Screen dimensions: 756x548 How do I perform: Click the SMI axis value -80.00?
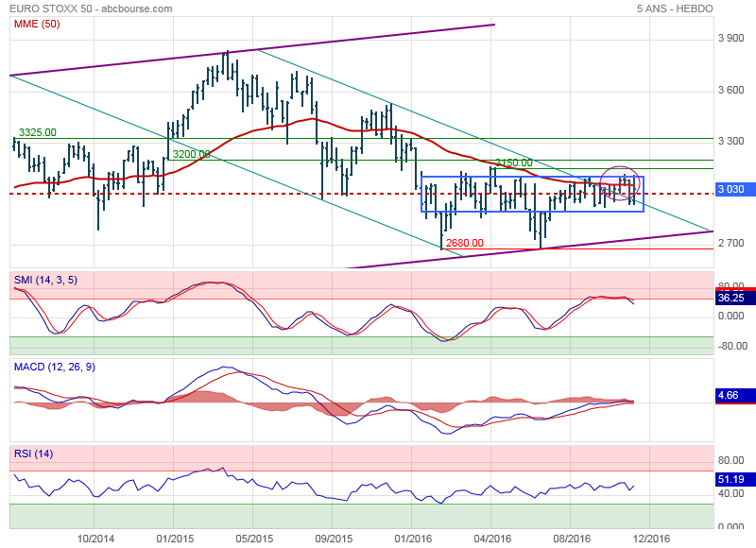point(731,346)
